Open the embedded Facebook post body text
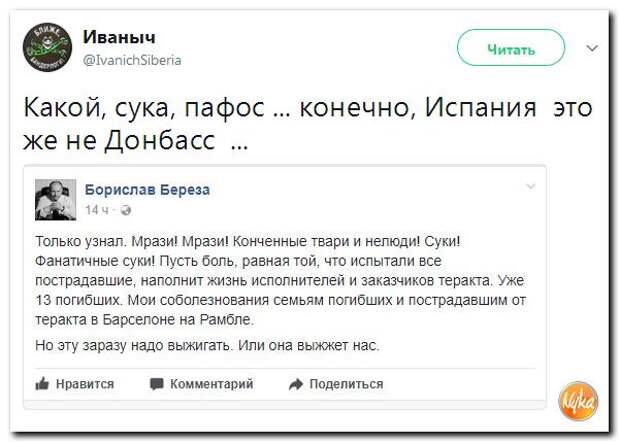 pos(280,280)
